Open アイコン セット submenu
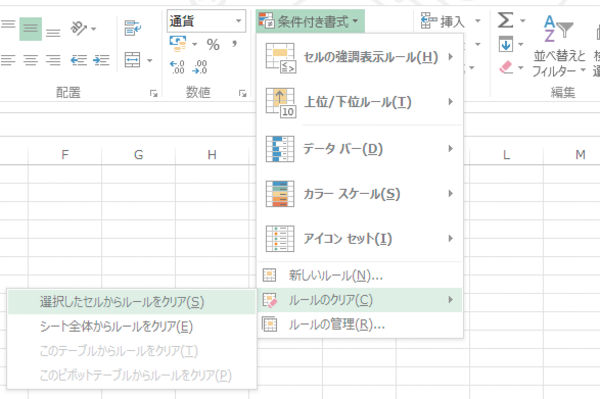The image size is (600, 399). (360, 239)
